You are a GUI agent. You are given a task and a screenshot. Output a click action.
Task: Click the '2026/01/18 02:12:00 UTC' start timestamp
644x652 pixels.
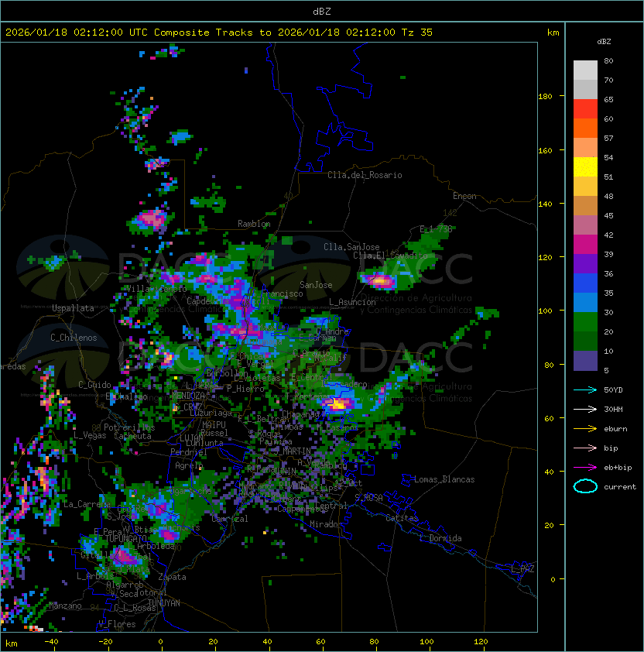76,33
